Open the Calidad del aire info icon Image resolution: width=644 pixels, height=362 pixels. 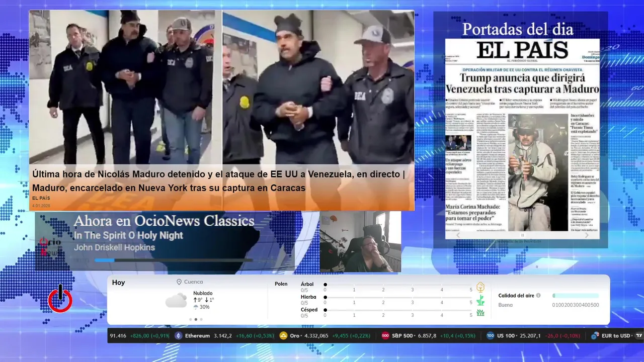click(538, 296)
